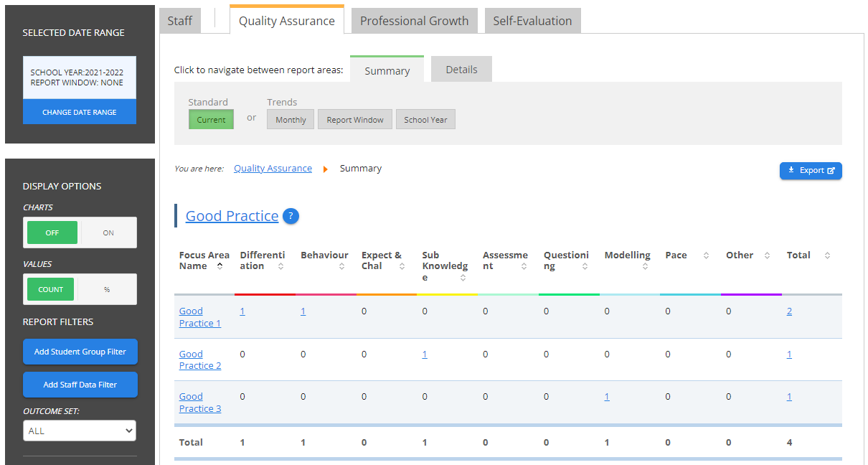Open the Outcome Set dropdown

tap(80, 431)
